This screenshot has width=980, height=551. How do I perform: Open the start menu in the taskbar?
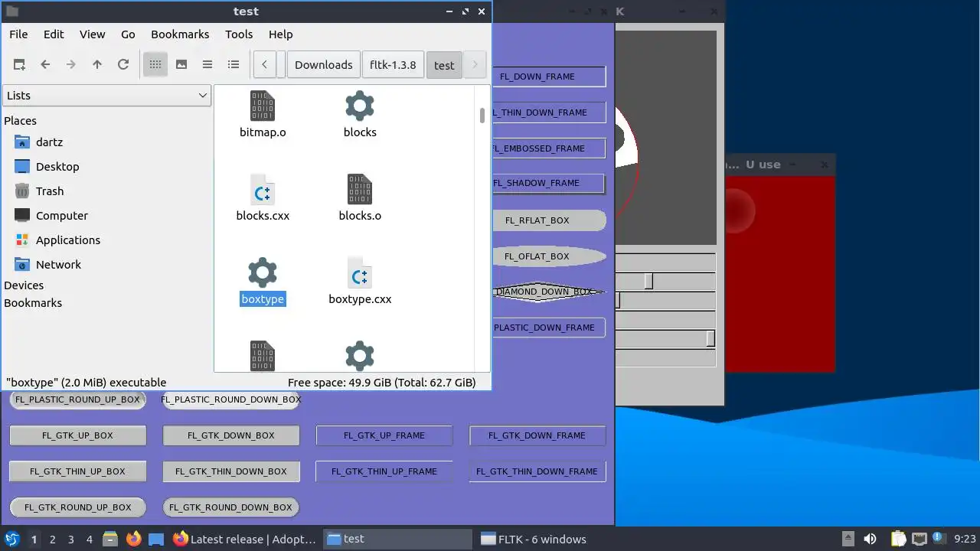tap(11, 540)
